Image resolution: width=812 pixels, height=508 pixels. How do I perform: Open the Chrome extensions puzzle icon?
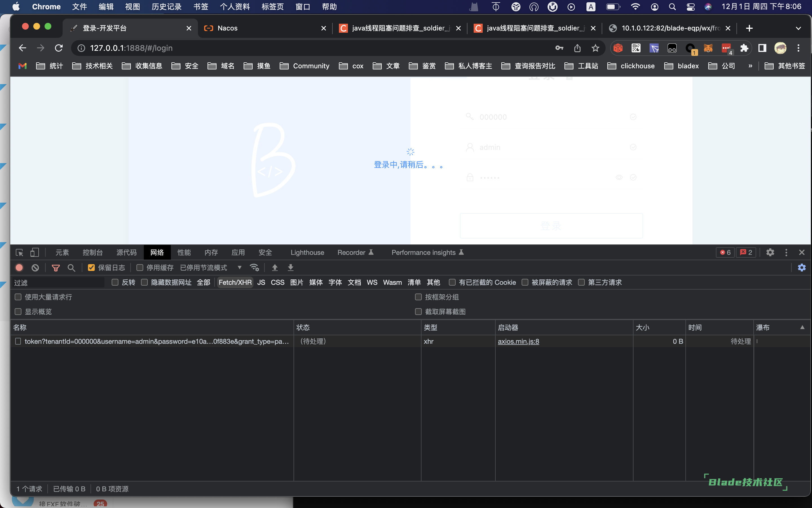(x=744, y=48)
